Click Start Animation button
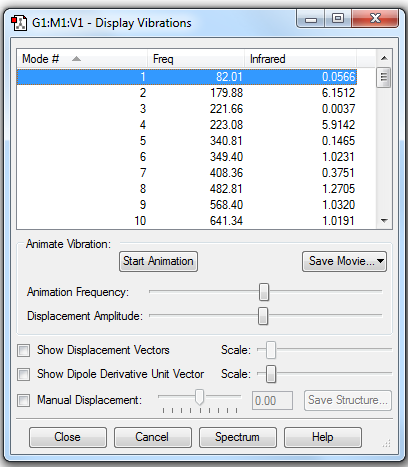Screen dimensions: 408x467 (158, 261)
